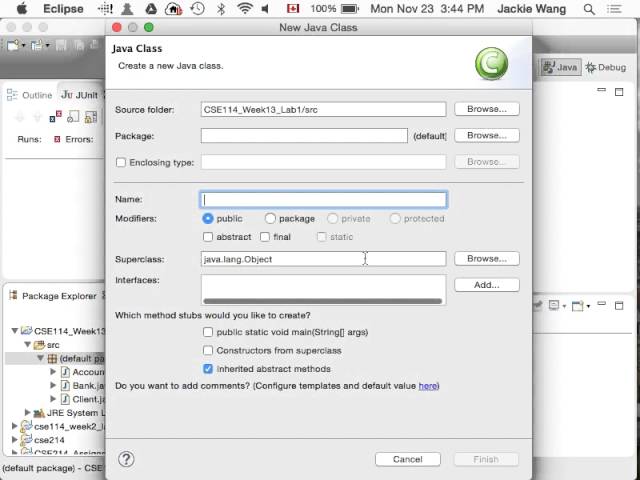The image size is (640, 480).
Task: Click the Package Explorer panel icon
Action: 13,296
